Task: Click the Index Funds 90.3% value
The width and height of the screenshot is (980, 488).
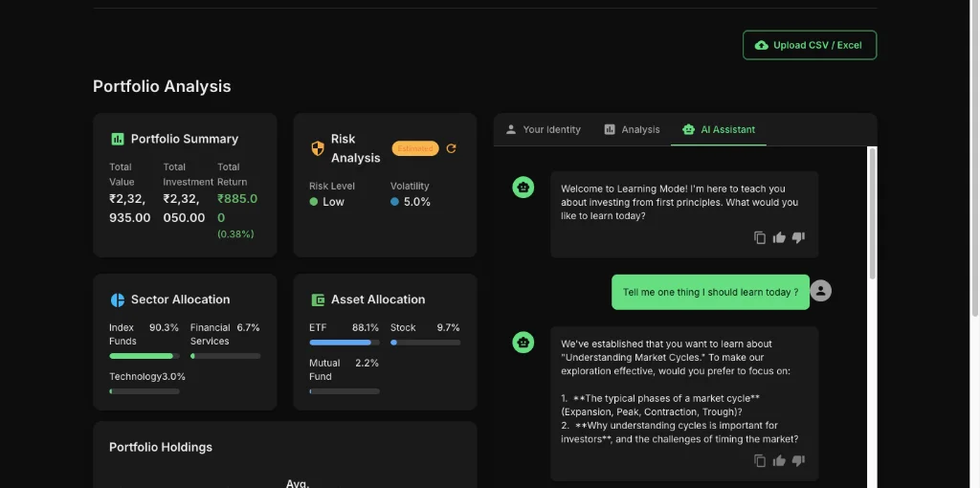Action: click(164, 327)
